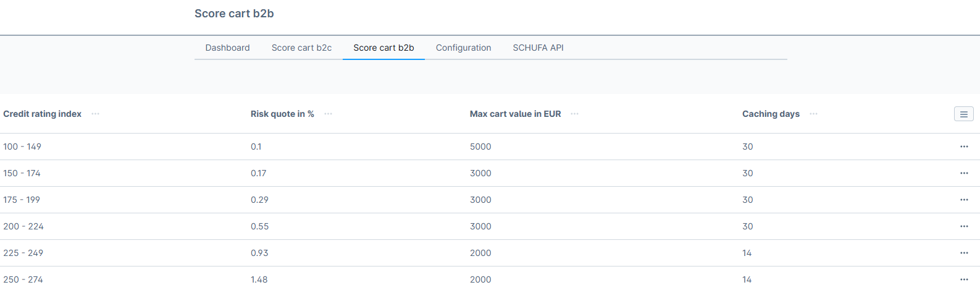Sort by Credit rating index header
This screenshot has width=980, height=290.
coord(42,114)
